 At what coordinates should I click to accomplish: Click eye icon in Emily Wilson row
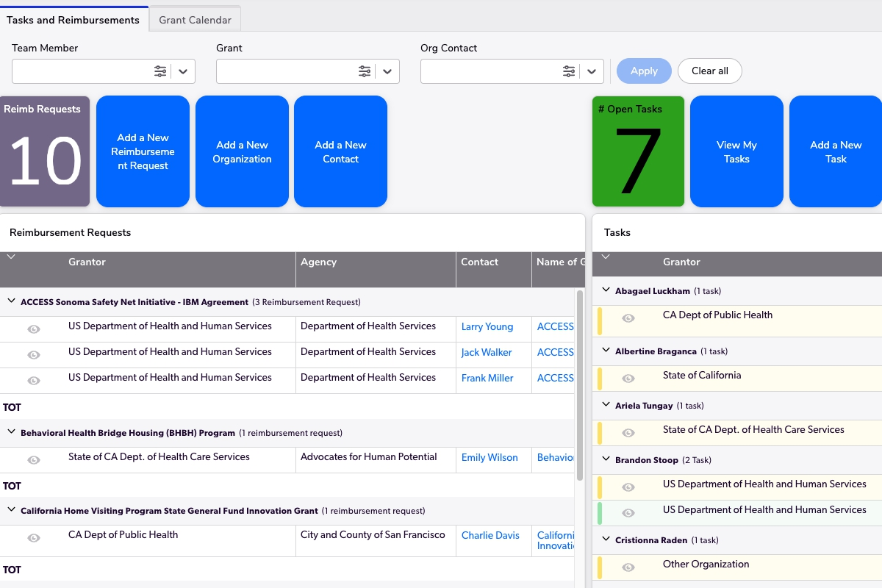[x=34, y=460]
